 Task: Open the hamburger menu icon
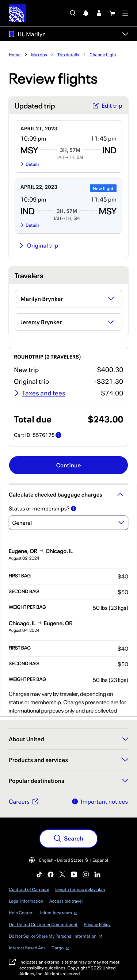coord(125,13)
